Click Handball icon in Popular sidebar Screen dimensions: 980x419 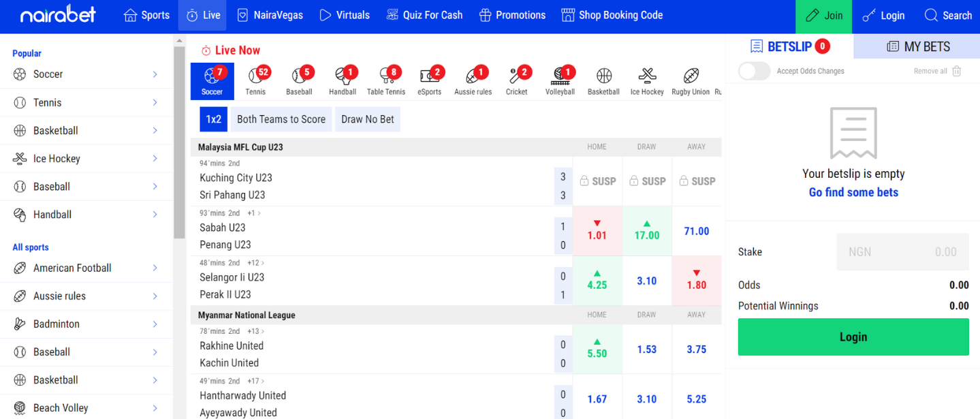pyautogui.click(x=20, y=215)
